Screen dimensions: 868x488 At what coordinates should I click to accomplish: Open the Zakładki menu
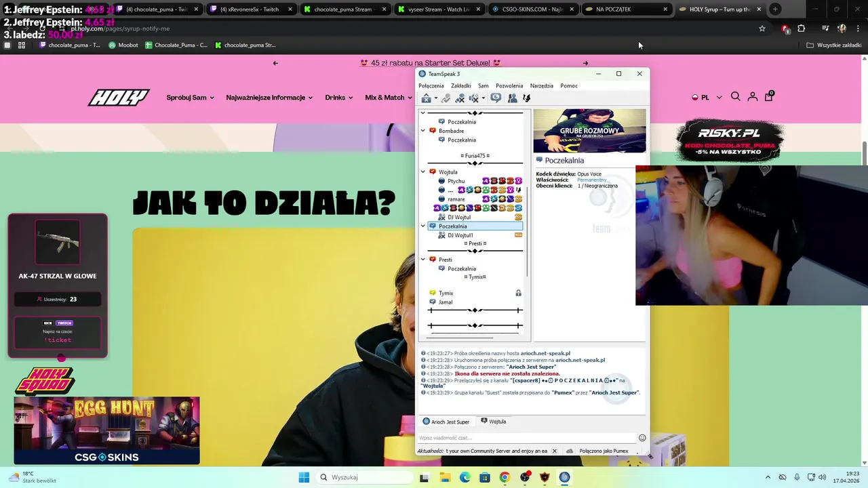(461, 85)
